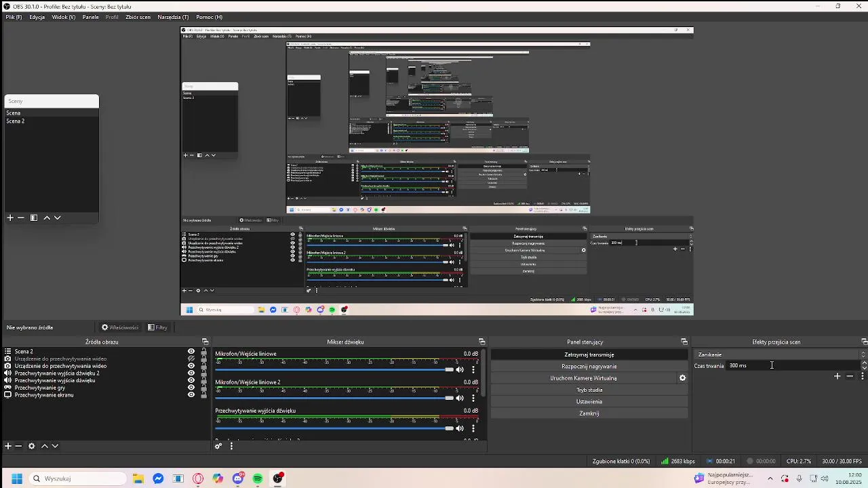Toggle lock on Przechwytywanie wyjścia dźwięku 2
Image resolution: width=868 pixels, height=488 pixels.
[x=203, y=373]
